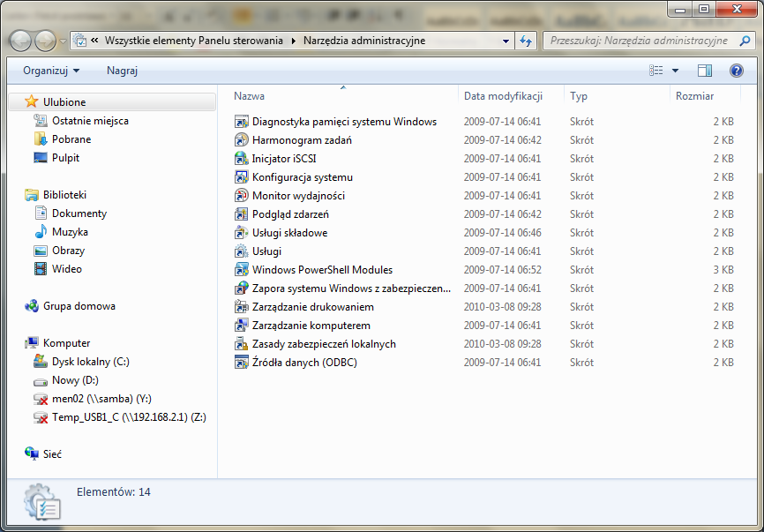Select the Zarządzanie komputerem icon
This screenshot has height=532, width=764.
click(241, 325)
